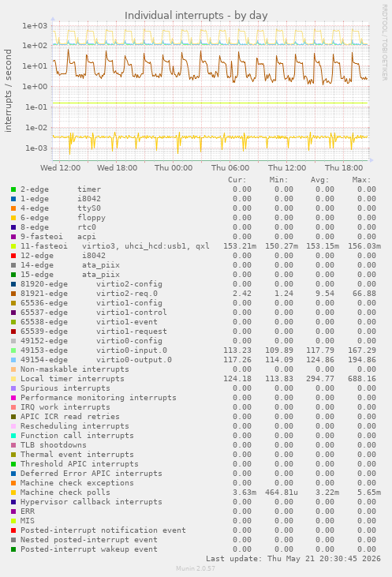Click the light yellow Local timer interrupts swatch
Viewport: 392px width, 577px height.
pos(13,379)
